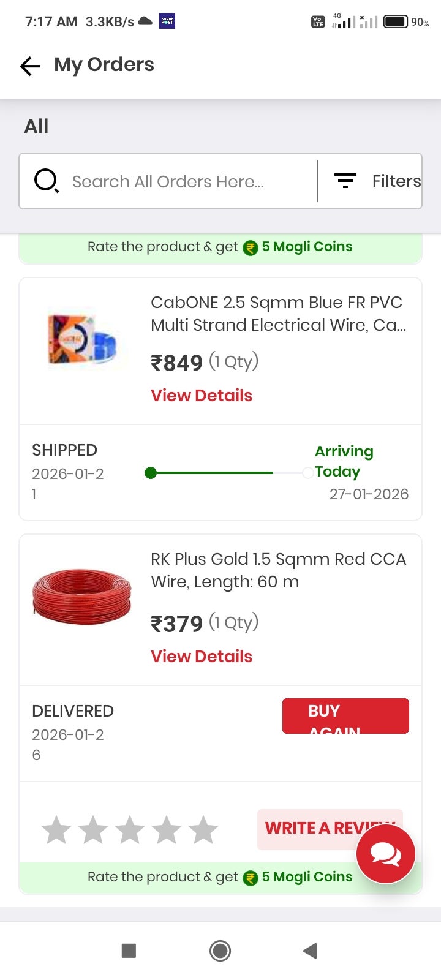This screenshot has height=980, width=441.
Task: Tap the Mogli coin icon in the bottom banner
Action: [x=251, y=878]
